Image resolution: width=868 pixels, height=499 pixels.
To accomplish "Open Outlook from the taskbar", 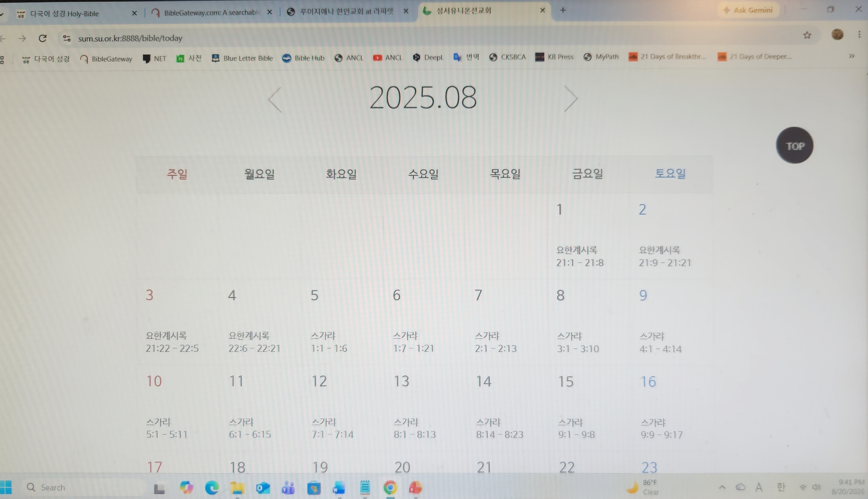I will pos(263,488).
